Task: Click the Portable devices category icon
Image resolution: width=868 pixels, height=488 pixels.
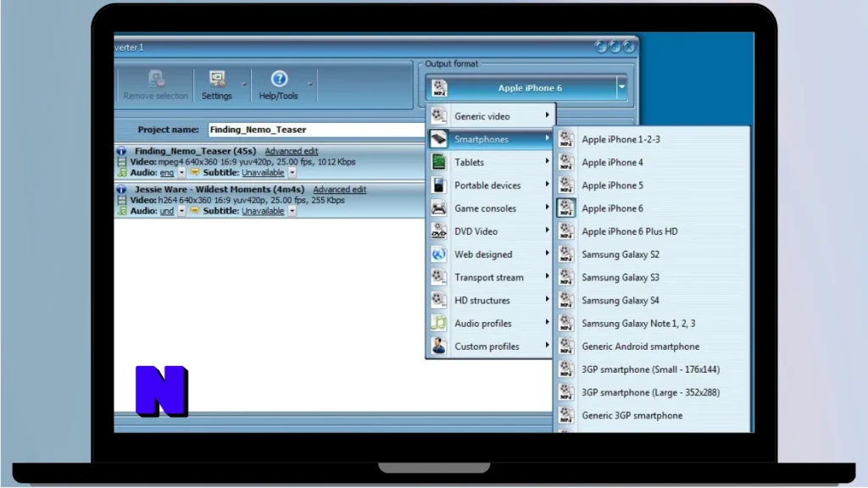Action: click(438, 185)
